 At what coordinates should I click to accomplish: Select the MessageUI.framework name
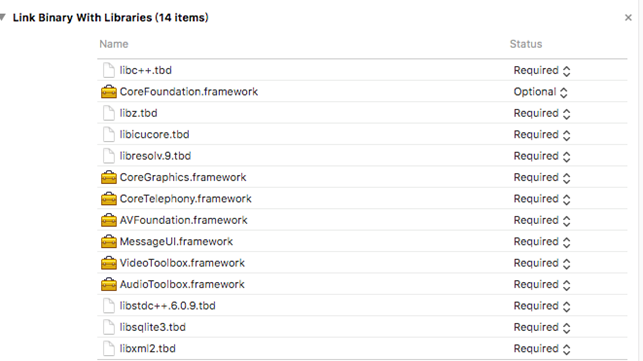[176, 241]
